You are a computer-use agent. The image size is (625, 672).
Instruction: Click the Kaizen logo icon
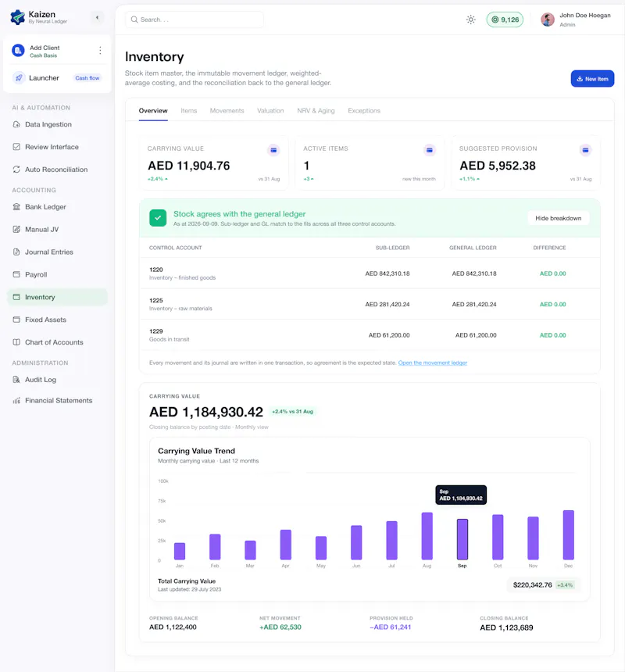(17, 17)
